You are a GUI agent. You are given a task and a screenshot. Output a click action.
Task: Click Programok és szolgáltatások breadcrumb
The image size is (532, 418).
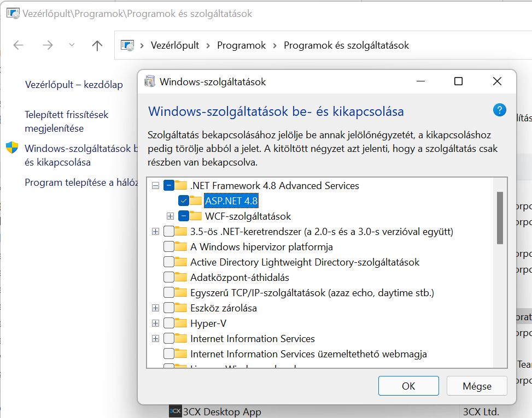347,45
